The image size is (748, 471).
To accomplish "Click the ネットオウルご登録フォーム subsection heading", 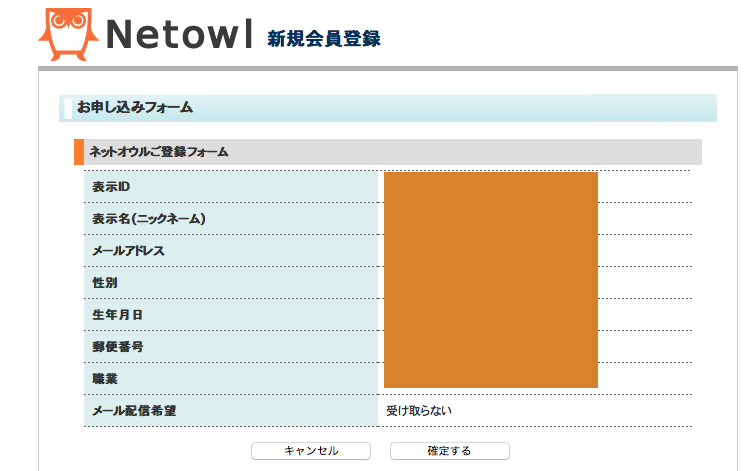I will point(159,152).
